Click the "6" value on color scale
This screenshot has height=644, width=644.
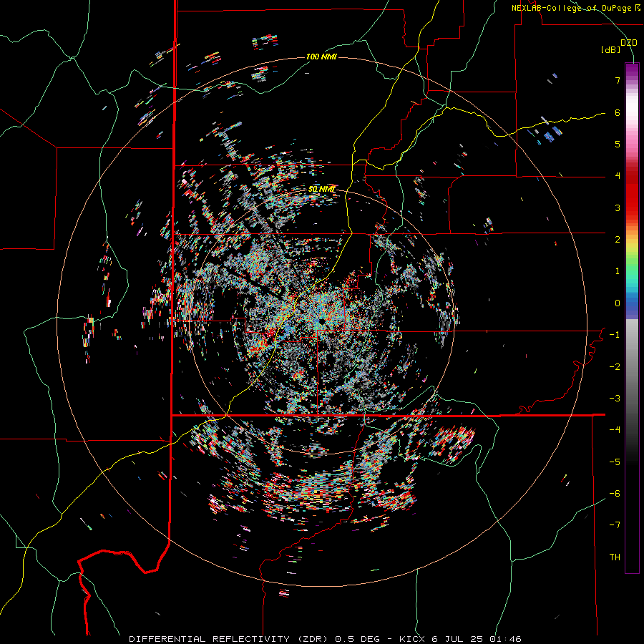click(x=618, y=112)
